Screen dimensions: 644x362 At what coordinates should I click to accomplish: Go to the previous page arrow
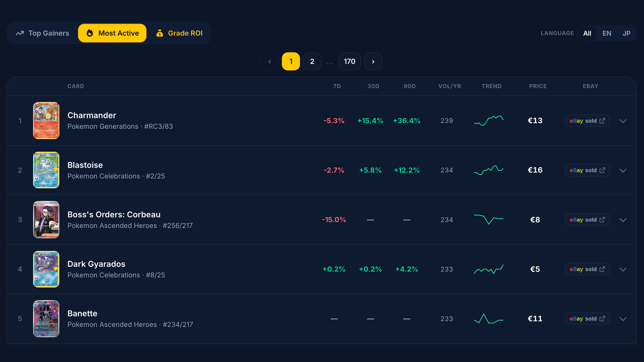coord(270,62)
